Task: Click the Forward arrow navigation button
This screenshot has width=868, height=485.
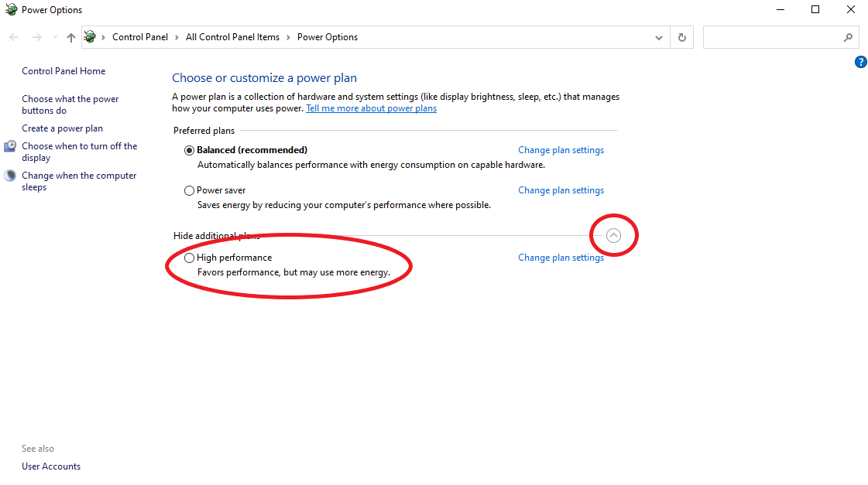Action: 36,37
